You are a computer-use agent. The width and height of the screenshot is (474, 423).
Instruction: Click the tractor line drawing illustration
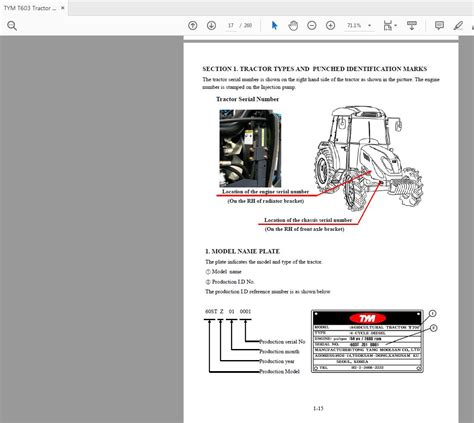tap(368, 158)
